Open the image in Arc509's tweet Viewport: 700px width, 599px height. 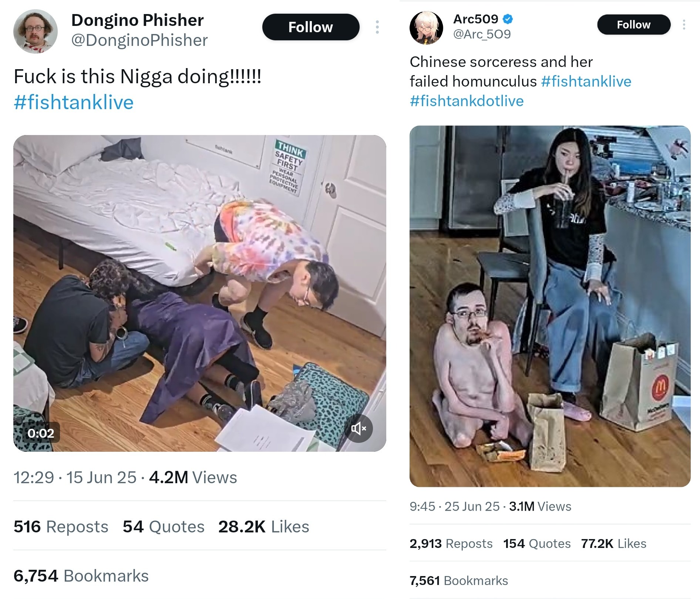pyautogui.click(x=550, y=306)
